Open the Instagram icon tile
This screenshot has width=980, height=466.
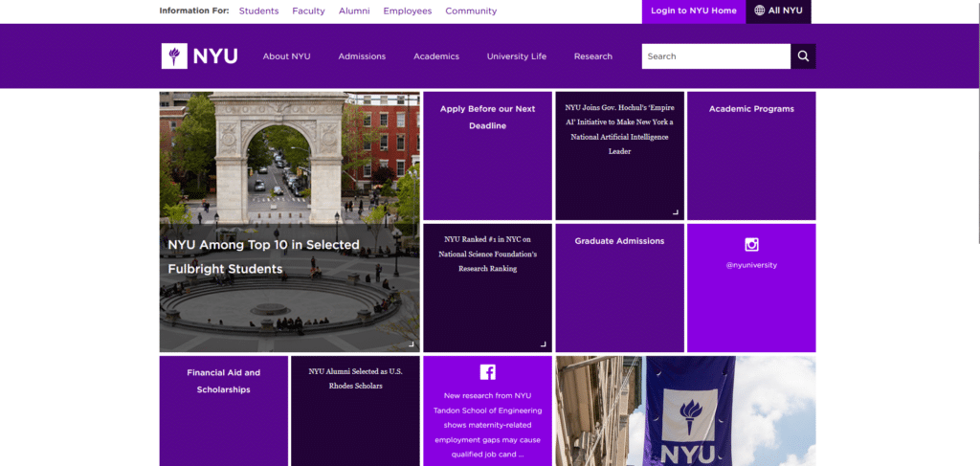(x=751, y=244)
